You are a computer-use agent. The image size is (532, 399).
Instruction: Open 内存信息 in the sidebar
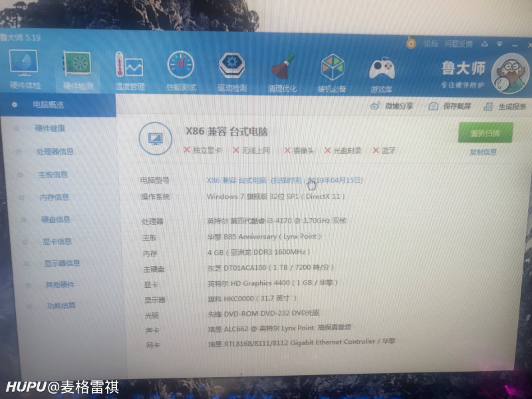[55, 197]
